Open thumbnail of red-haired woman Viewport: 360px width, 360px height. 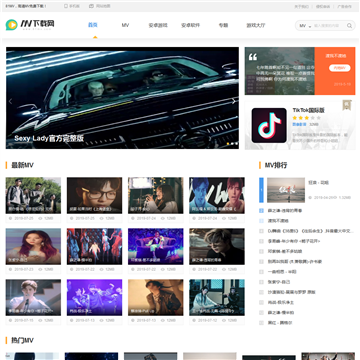(x=33, y=246)
